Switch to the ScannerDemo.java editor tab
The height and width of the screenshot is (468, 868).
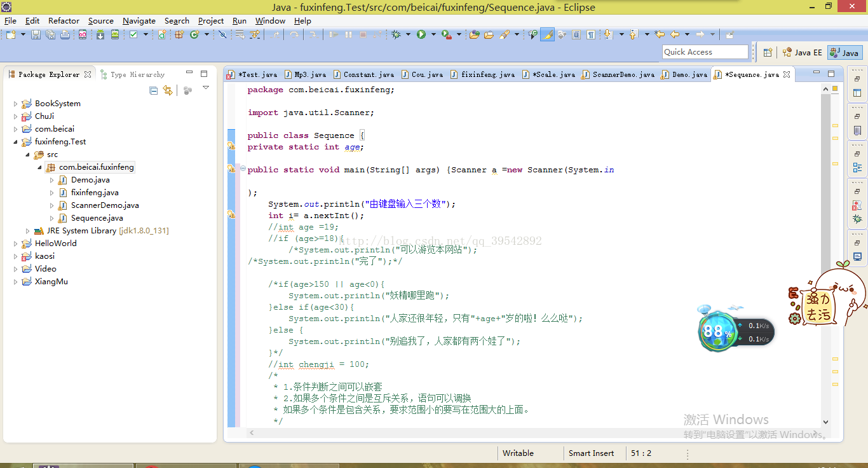[x=623, y=74]
